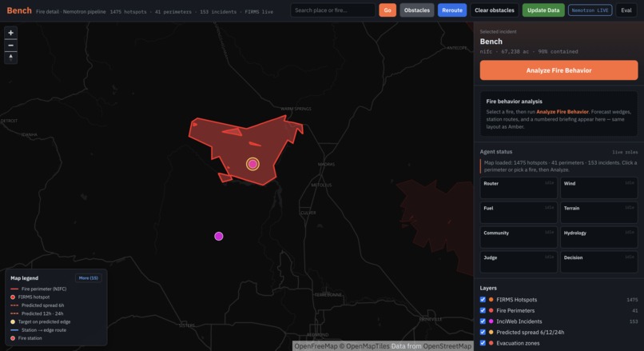Click 'FIRMS live' header status

(259, 12)
